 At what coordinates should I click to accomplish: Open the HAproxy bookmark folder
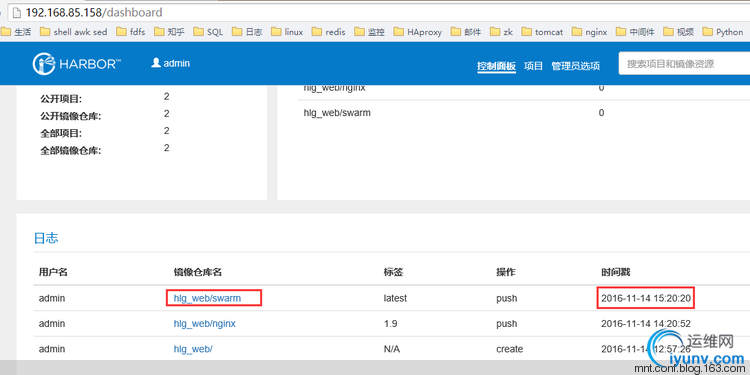pyautogui.click(x=418, y=32)
